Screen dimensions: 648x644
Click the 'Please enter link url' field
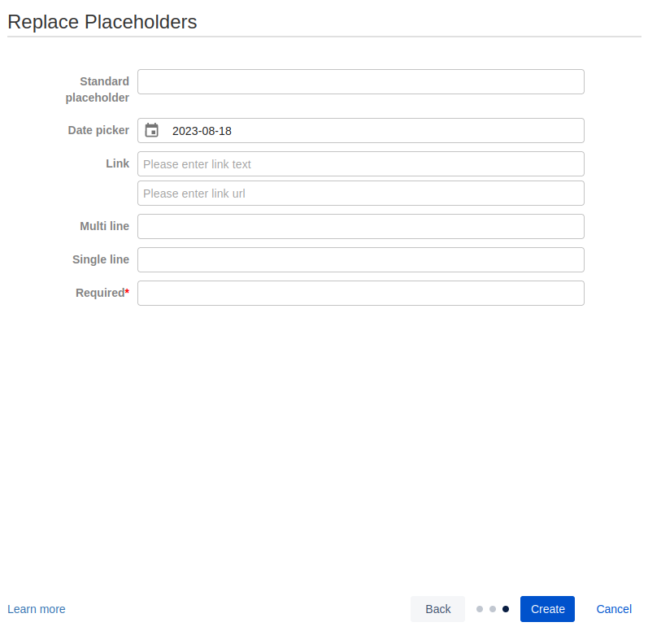[x=361, y=193]
